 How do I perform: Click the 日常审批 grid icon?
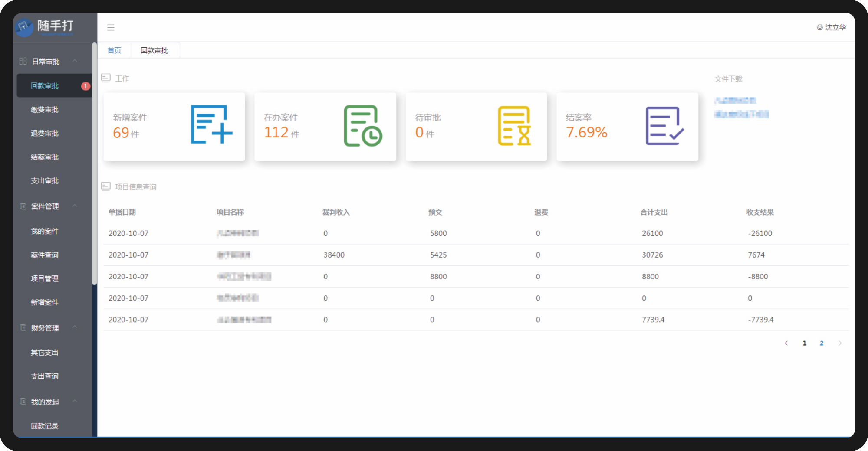coord(23,61)
